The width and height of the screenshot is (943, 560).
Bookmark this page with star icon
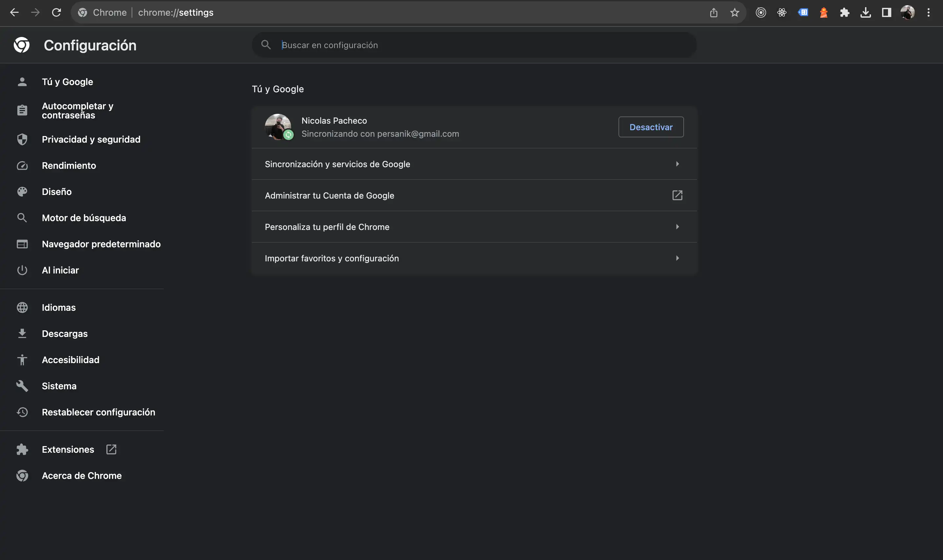point(734,12)
